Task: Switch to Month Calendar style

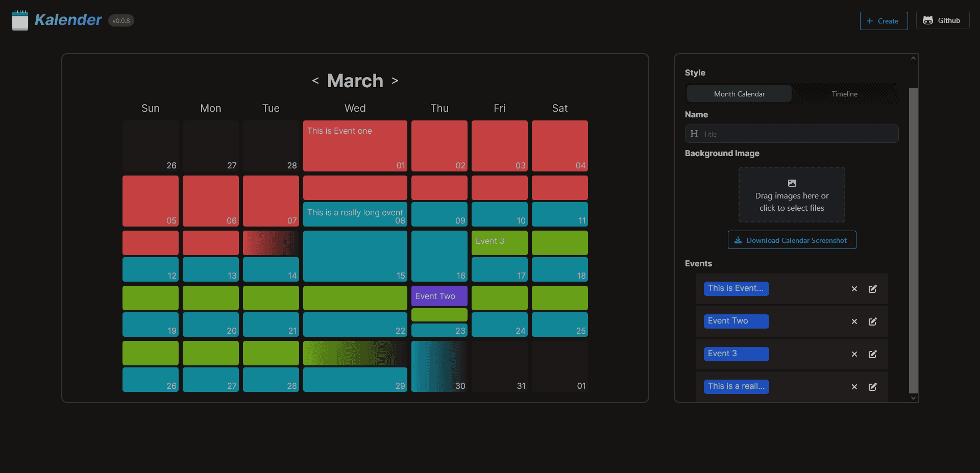Action: (x=739, y=94)
